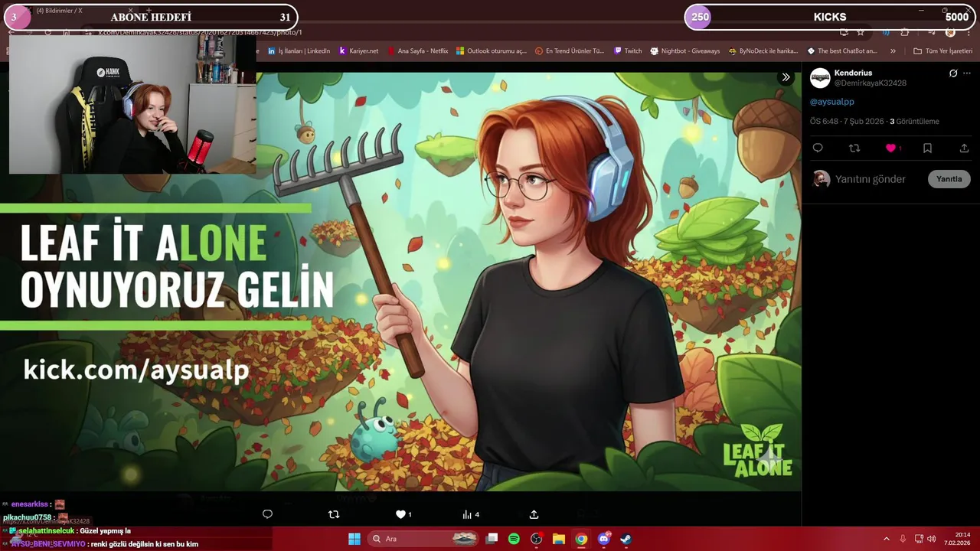Click the heart icon below the photo
Image resolution: width=980 pixels, height=551 pixels.
(x=400, y=514)
